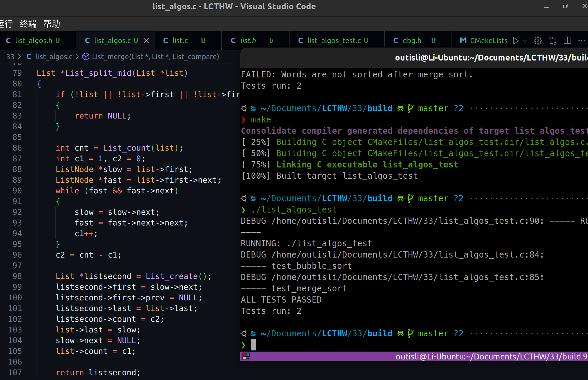This screenshot has height=380, width=588.
Task: Open the 终端 menu
Action: [x=28, y=24]
